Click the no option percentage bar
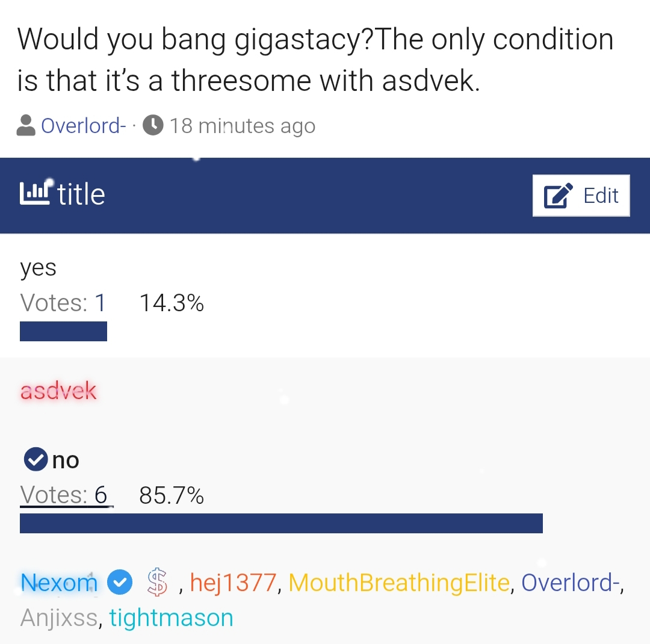The width and height of the screenshot is (650, 644). 281,524
